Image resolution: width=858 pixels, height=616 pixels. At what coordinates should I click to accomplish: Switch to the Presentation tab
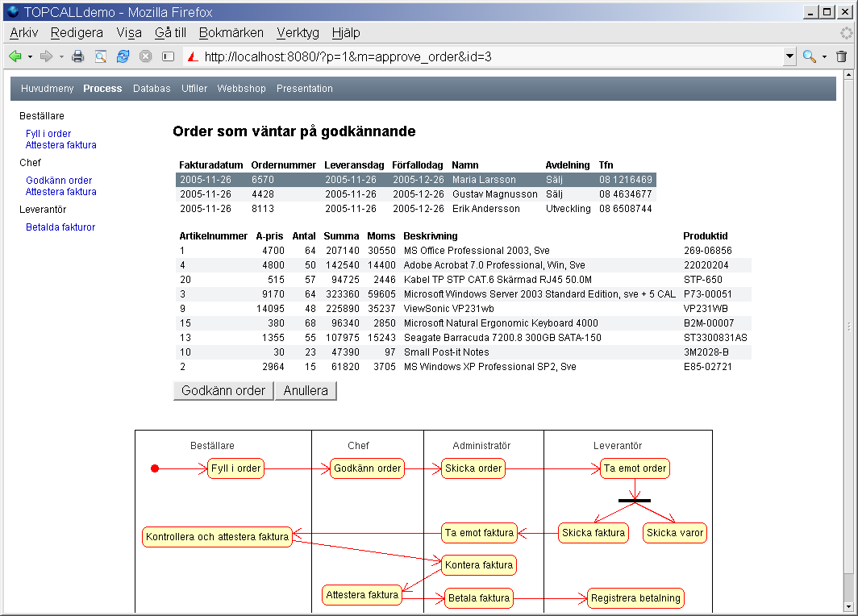pyautogui.click(x=304, y=89)
